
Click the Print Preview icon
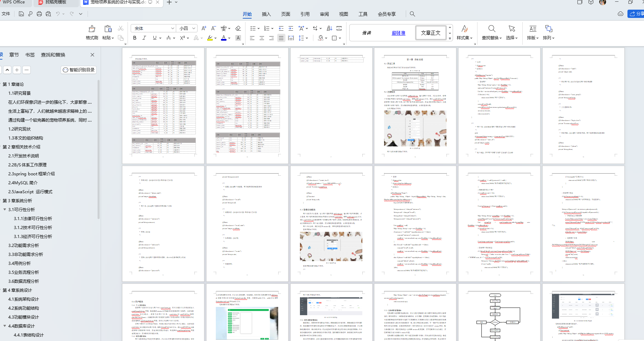click(48, 14)
